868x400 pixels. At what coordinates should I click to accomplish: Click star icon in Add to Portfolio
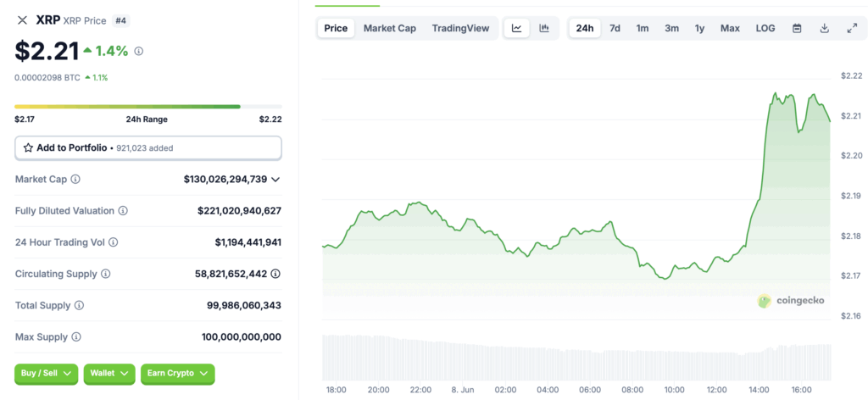coord(28,147)
